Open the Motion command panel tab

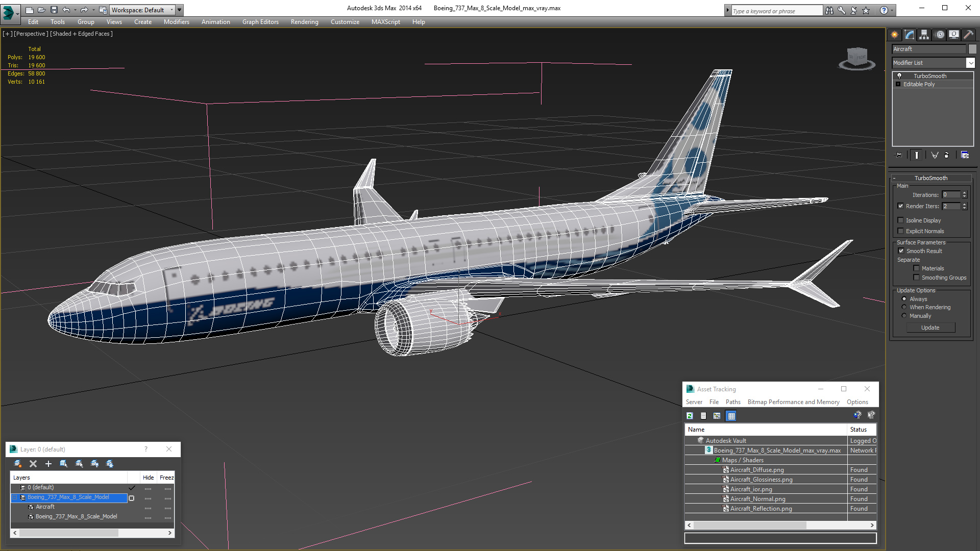point(940,35)
